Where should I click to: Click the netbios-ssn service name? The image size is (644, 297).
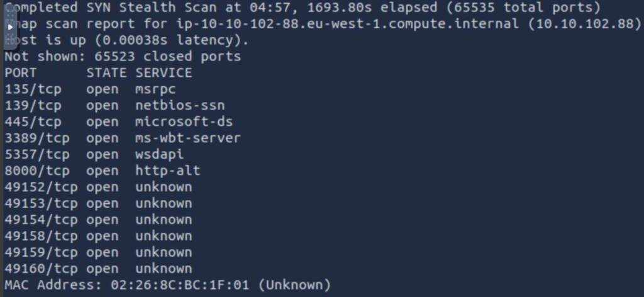click(x=179, y=105)
